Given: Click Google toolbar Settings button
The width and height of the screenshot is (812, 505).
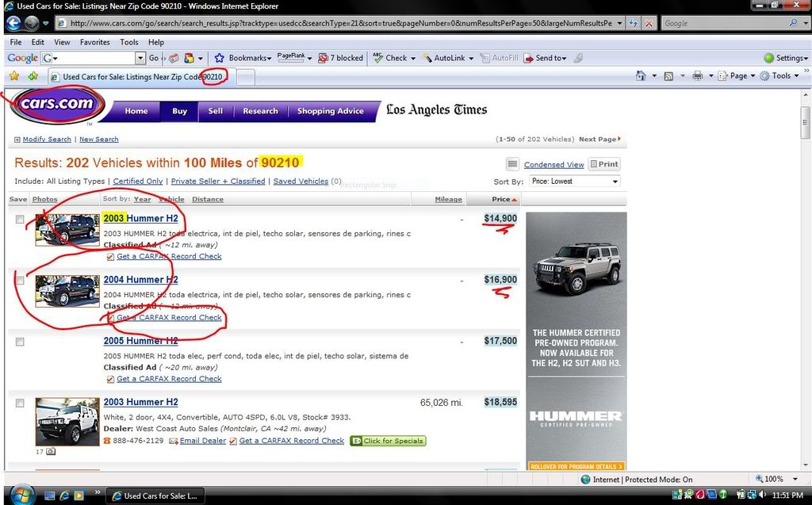Looking at the screenshot, I should coord(785,58).
